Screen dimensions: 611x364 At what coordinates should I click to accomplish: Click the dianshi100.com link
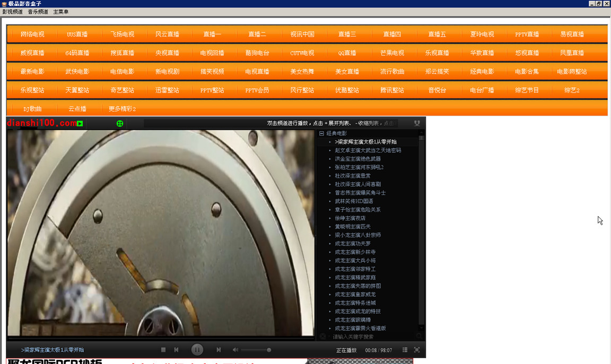(x=42, y=123)
